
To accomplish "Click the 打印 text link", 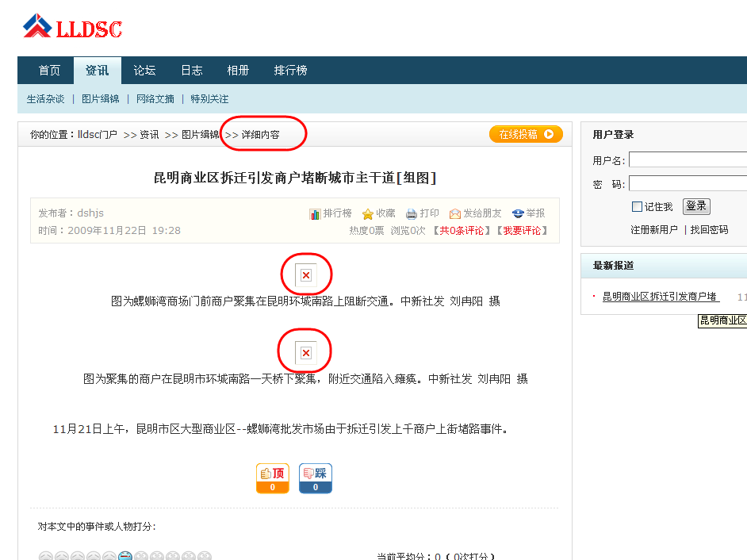I will (x=429, y=213).
